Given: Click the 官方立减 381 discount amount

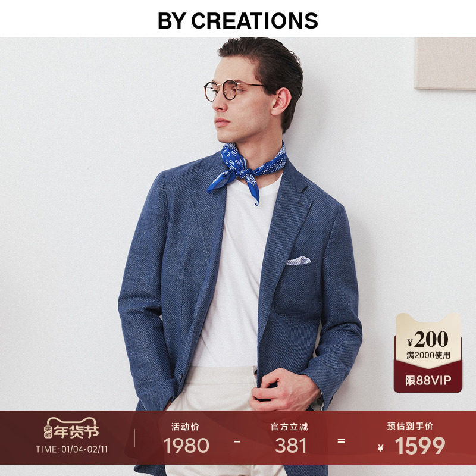Looking at the screenshot, I should pyautogui.click(x=289, y=439).
